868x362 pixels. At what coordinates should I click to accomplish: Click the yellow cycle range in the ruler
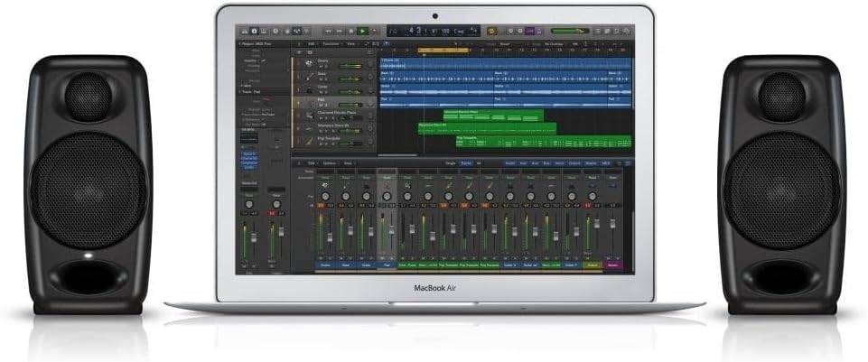443,51
